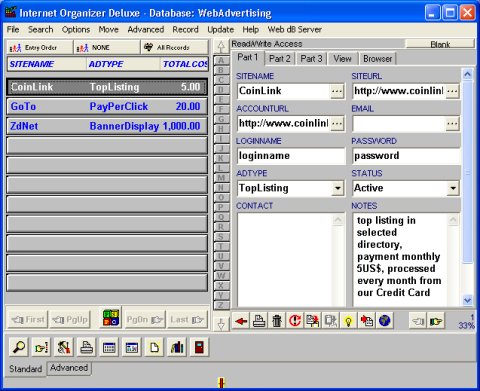Click the browser window icon beside the grid icon

click(x=131, y=348)
